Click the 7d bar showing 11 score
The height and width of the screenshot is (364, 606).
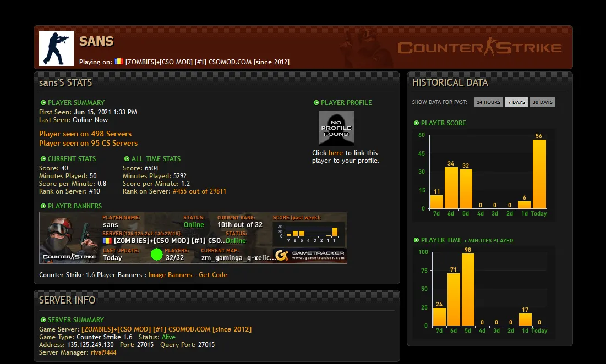click(436, 202)
